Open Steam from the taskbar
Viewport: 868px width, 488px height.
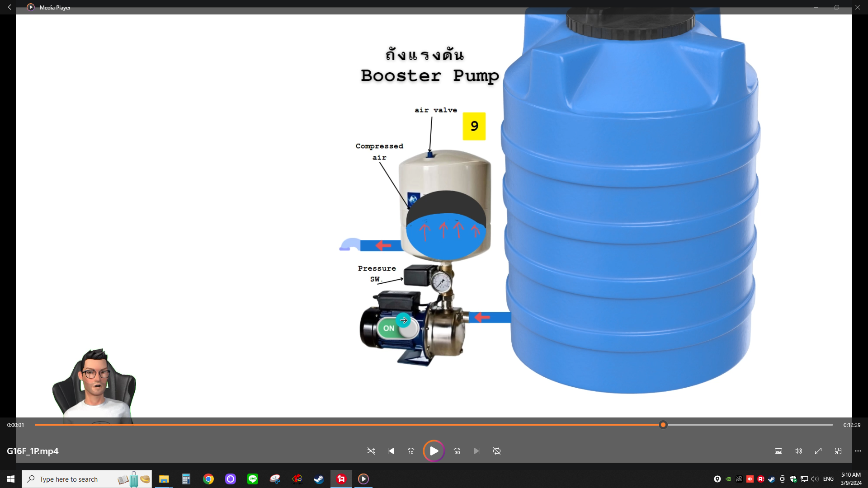[x=319, y=479]
